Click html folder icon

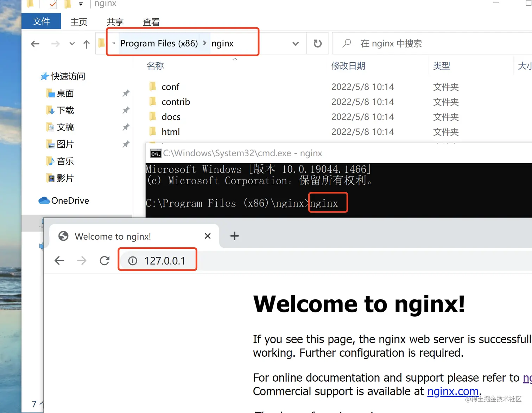[153, 132]
